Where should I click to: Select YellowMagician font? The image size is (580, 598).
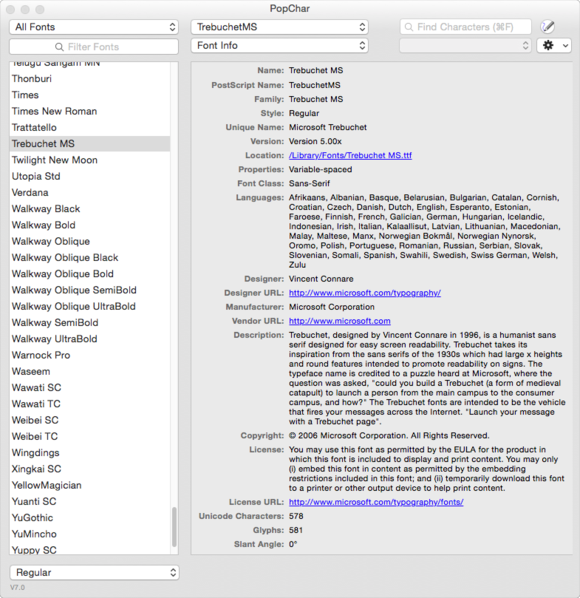pos(90,485)
